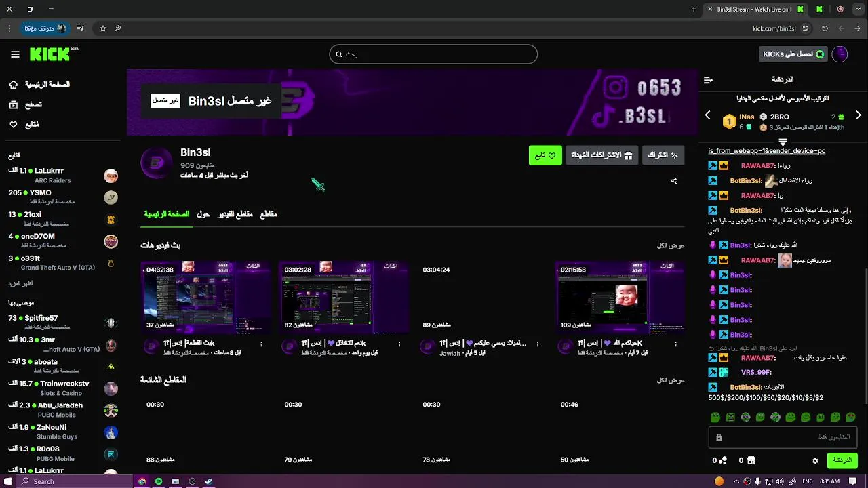Open options for the 03:04:24 video
Screen dimensions: 868x488
[538, 344]
